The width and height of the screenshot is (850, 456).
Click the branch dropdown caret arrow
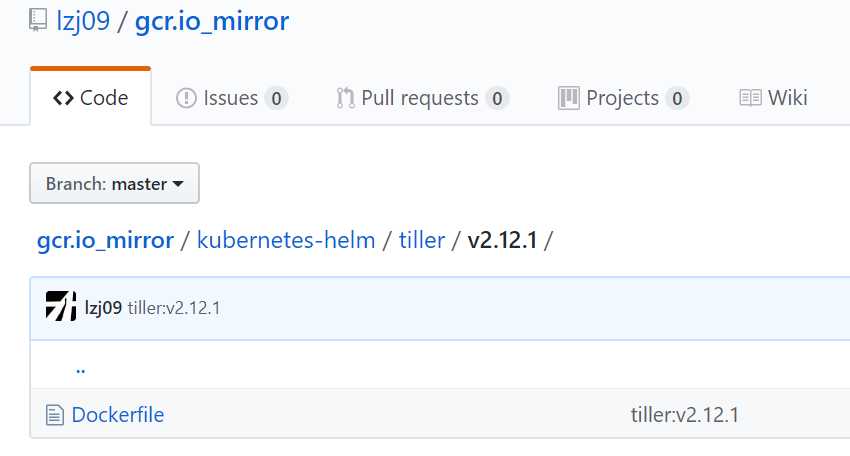pyautogui.click(x=178, y=184)
